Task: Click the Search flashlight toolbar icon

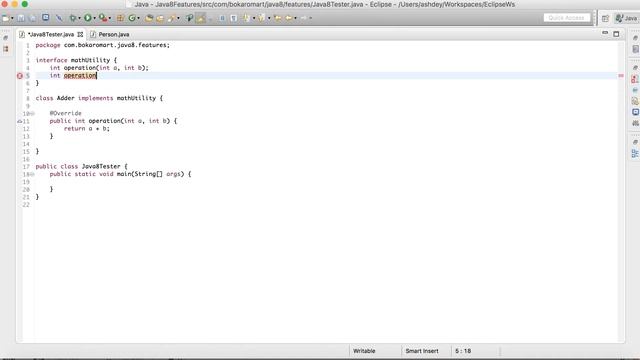Action: point(171,18)
